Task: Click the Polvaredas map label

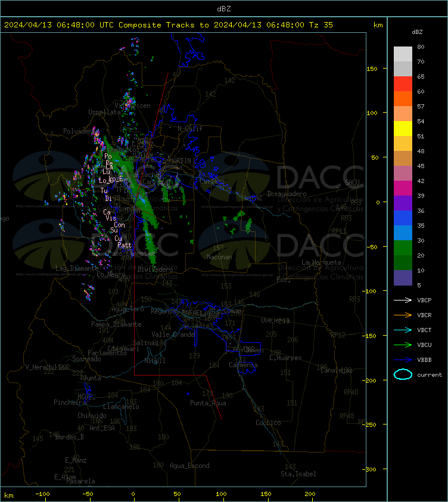Action: pos(81,131)
